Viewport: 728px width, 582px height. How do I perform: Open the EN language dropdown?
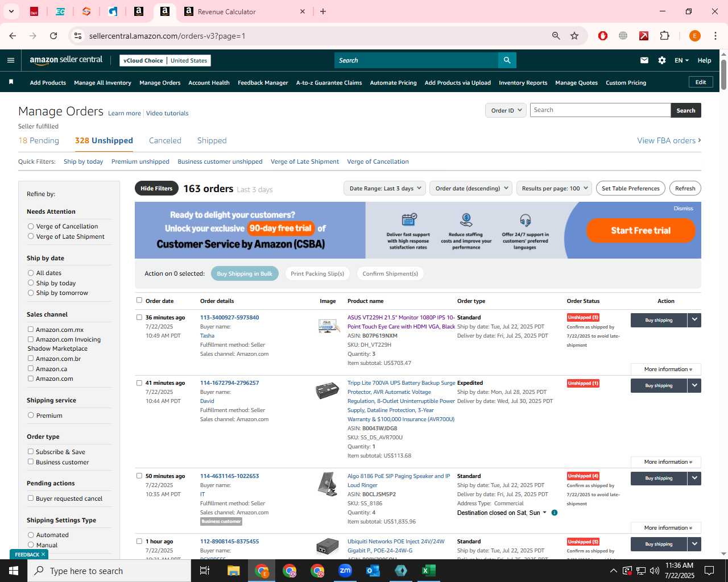[681, 60]
